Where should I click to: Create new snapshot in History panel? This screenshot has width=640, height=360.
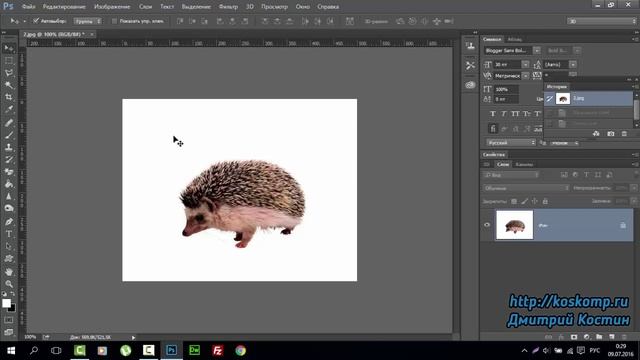[x=611, y=133]
